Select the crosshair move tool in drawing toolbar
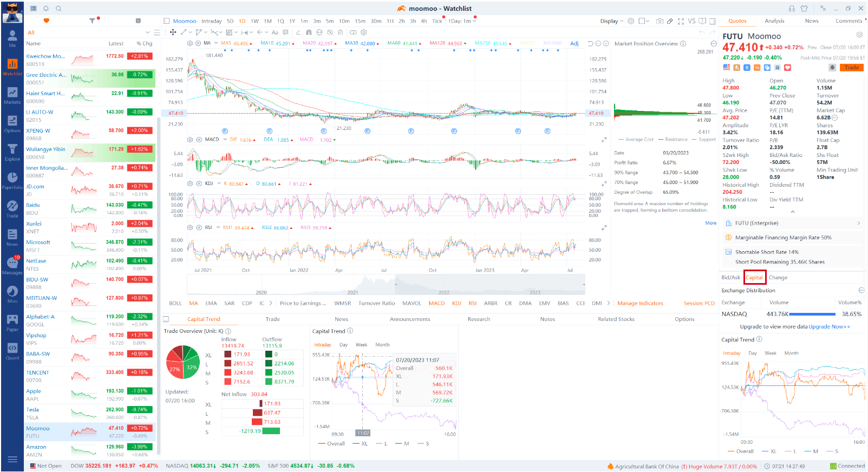The width and height of the screenshot is (868, 472). [x=173, y=32]
